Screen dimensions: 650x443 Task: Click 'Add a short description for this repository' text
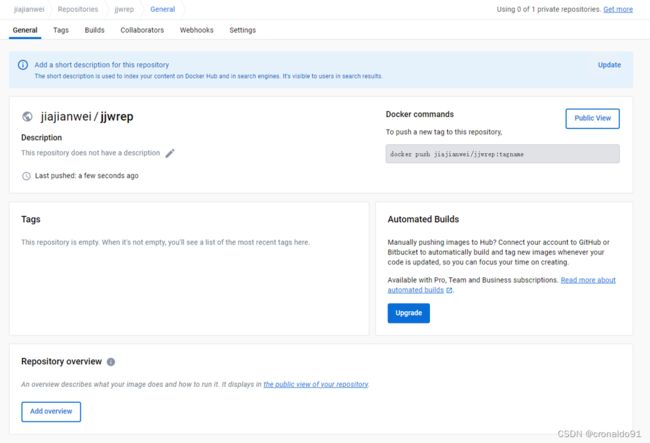pyautogui.click(x=102, y=65)
